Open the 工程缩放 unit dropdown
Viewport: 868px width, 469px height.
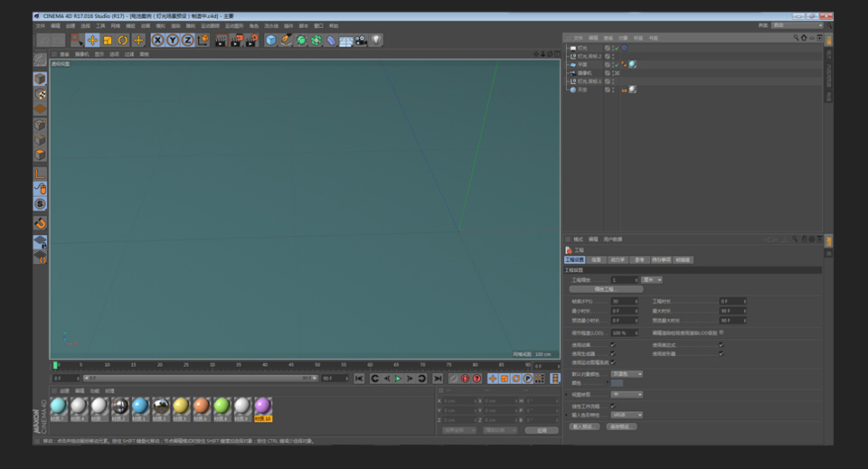point(652,280)
